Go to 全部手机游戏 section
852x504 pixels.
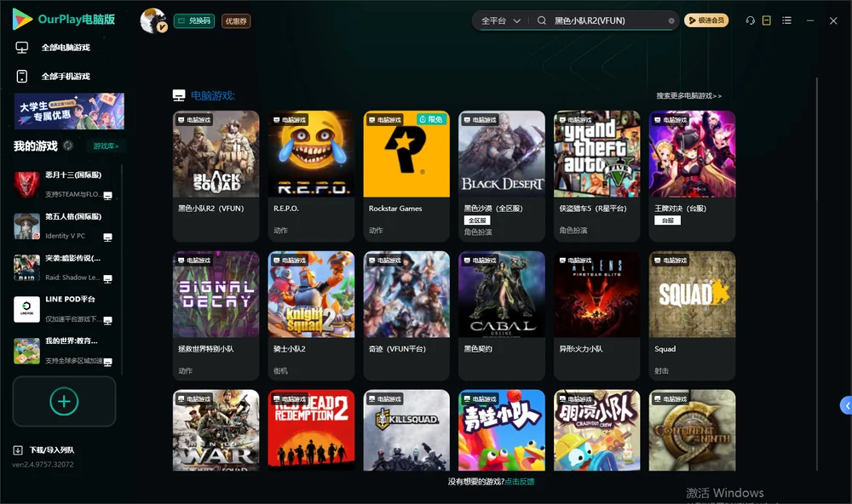pos(53,77)
